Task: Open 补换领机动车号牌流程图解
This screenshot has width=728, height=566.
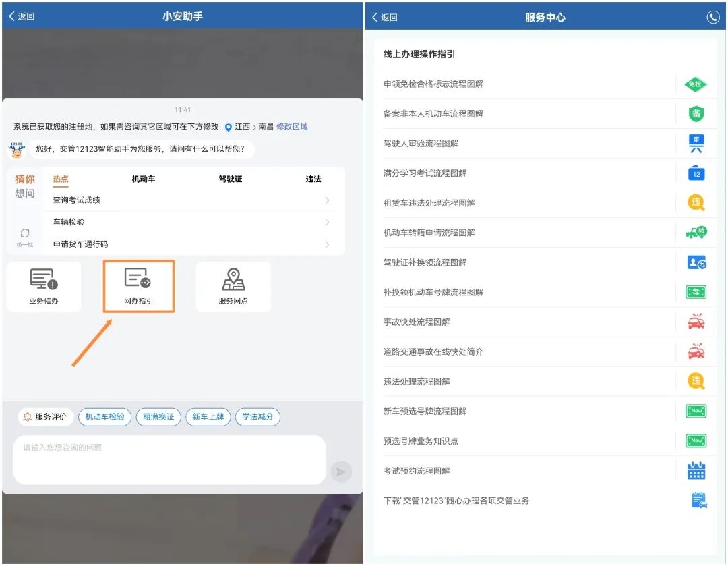Action: point(545,292)
